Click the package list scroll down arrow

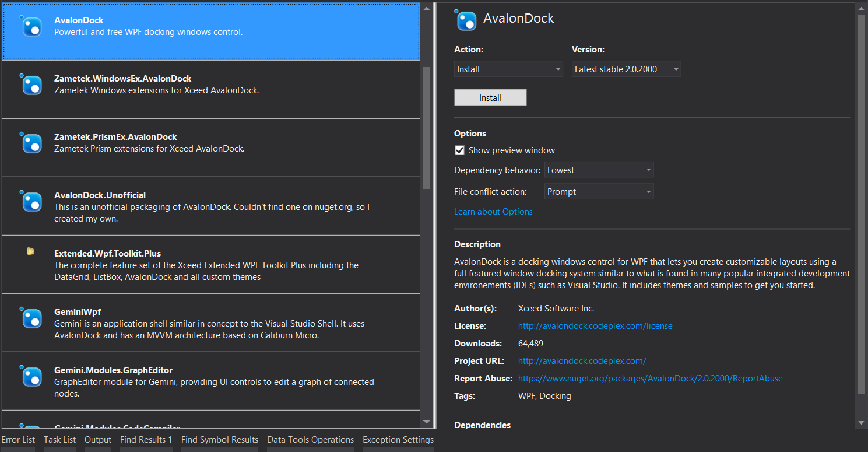pyautogui.click(x=427, y=422)
